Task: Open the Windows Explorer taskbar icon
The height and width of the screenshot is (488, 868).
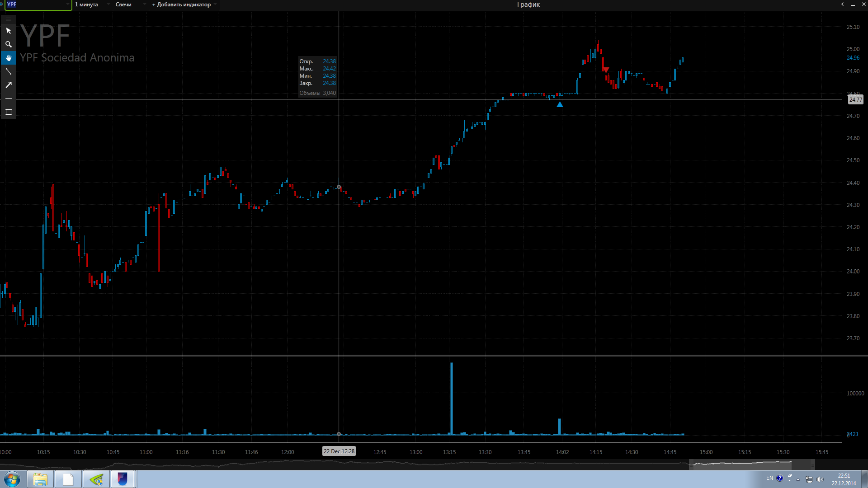Action: tap(40, 479)
